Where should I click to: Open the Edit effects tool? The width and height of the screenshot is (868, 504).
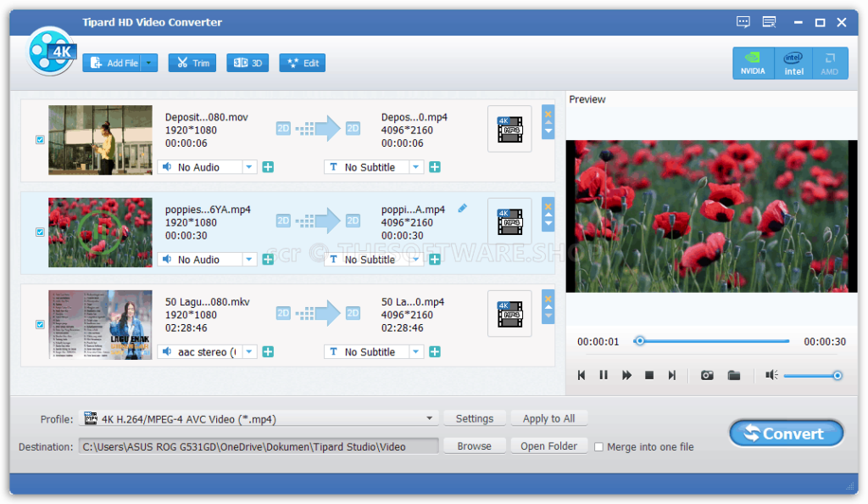coord(303,63)
